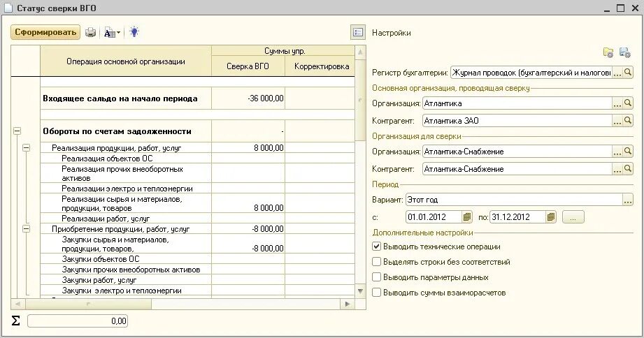644x338 pixels.
Task: Open saved settings folder icon
Action: click(x=608, y=52)
